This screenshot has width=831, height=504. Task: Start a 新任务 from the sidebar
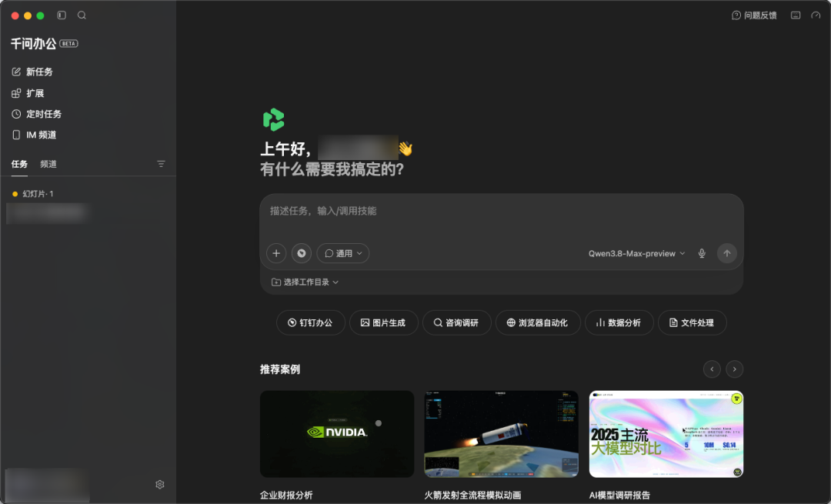pos(32,72)
